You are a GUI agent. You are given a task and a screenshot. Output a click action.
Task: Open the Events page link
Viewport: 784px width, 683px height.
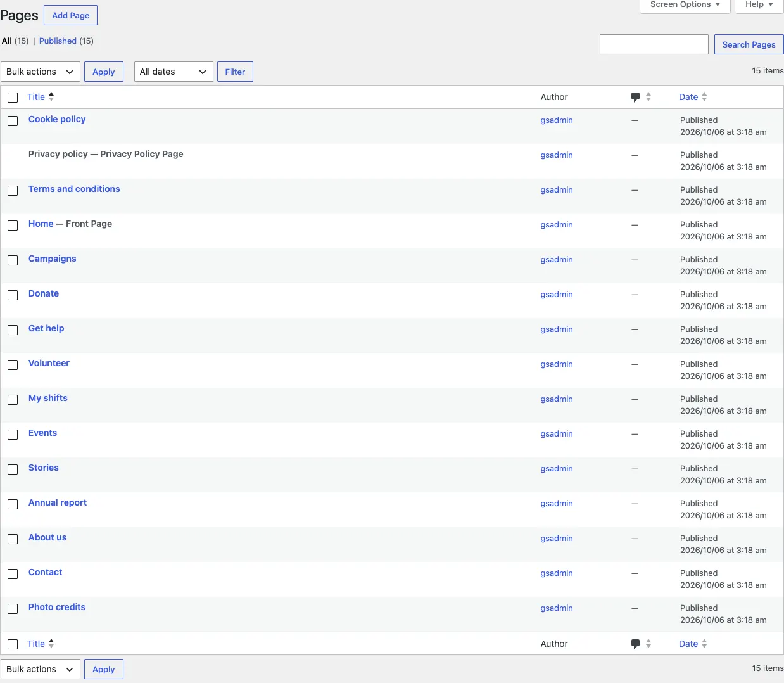pyautogui.click(x=42, y=433)
